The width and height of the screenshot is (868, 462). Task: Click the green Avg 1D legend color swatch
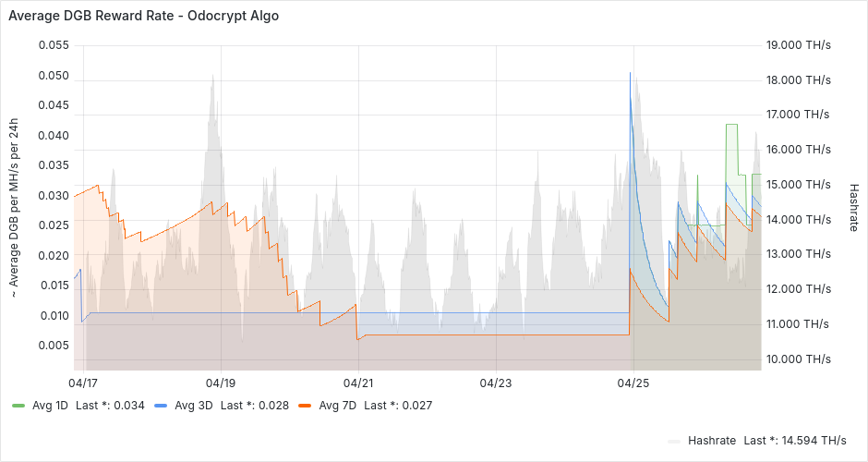point(18,405)
